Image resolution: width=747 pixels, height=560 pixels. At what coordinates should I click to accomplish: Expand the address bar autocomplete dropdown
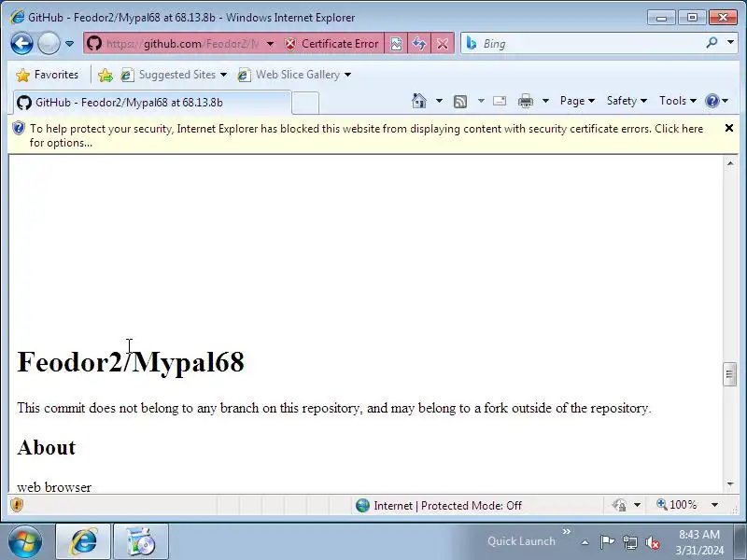[270, 44]
